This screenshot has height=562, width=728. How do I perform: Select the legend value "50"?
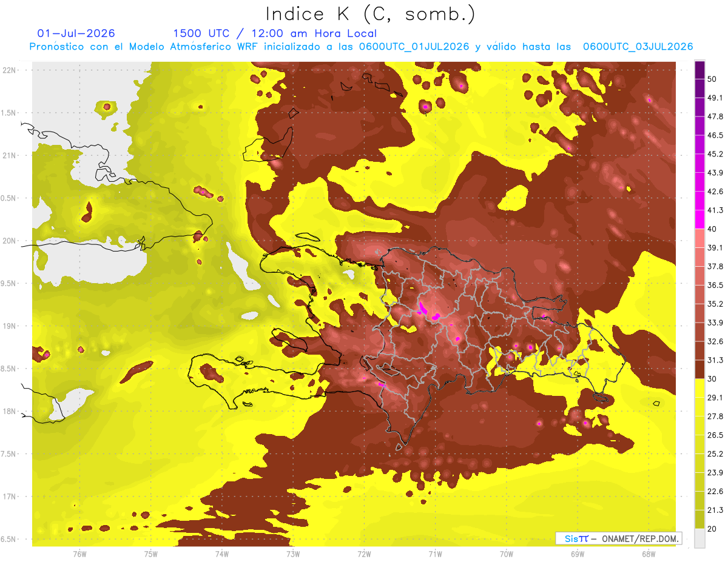tap(712, 79)
